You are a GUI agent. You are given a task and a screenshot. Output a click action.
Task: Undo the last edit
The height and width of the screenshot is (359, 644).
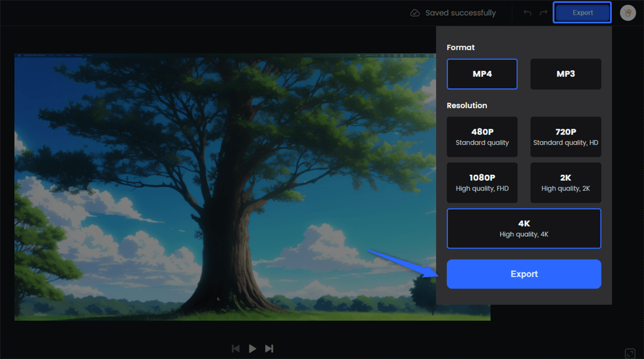pyautogui.click(x=527, y=13)
